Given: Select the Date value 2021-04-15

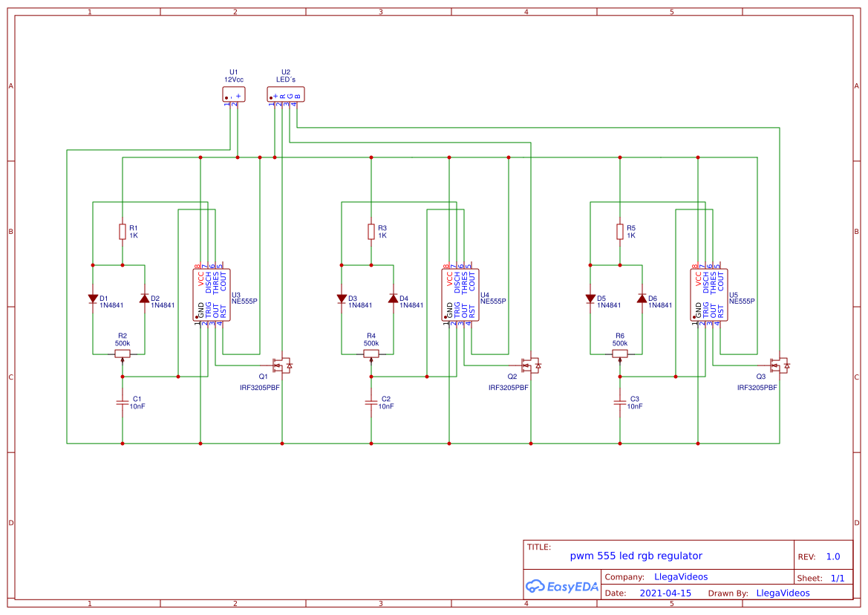Looking at the screenshot, I should 666,593.
